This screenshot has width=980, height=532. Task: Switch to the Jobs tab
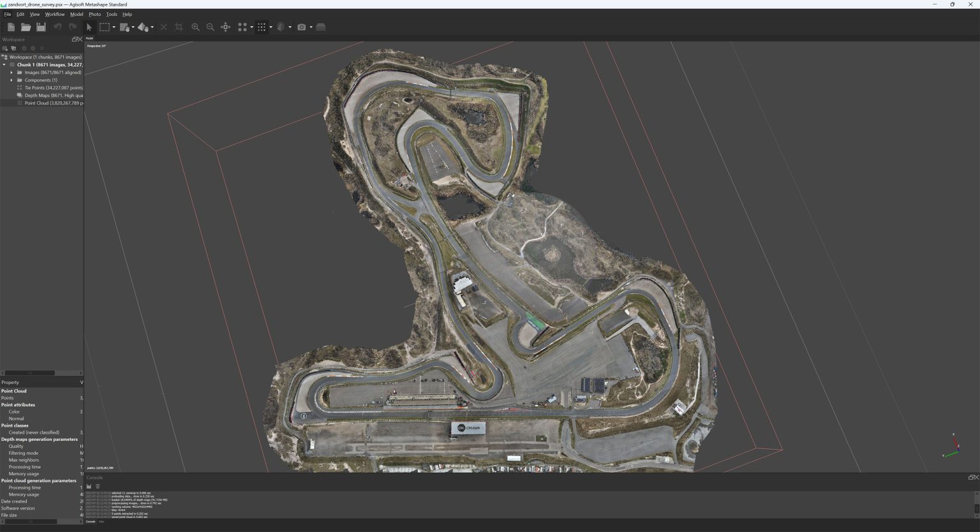pos(101,522)
